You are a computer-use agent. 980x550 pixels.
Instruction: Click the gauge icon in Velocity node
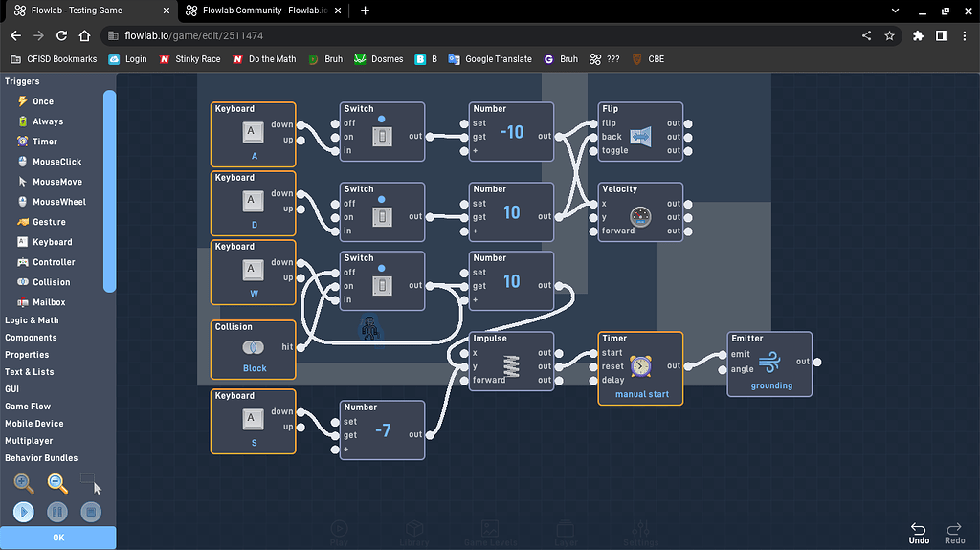click(640, 217)
